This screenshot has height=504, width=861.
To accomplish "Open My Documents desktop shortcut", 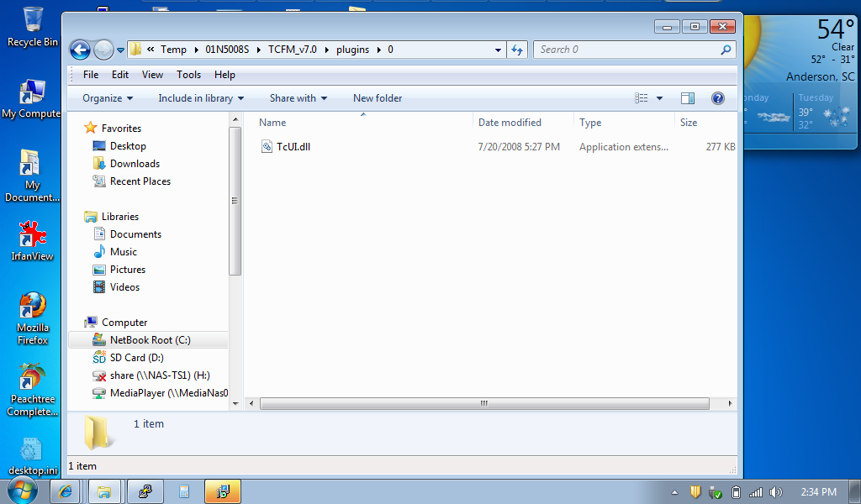I will 33,176.
